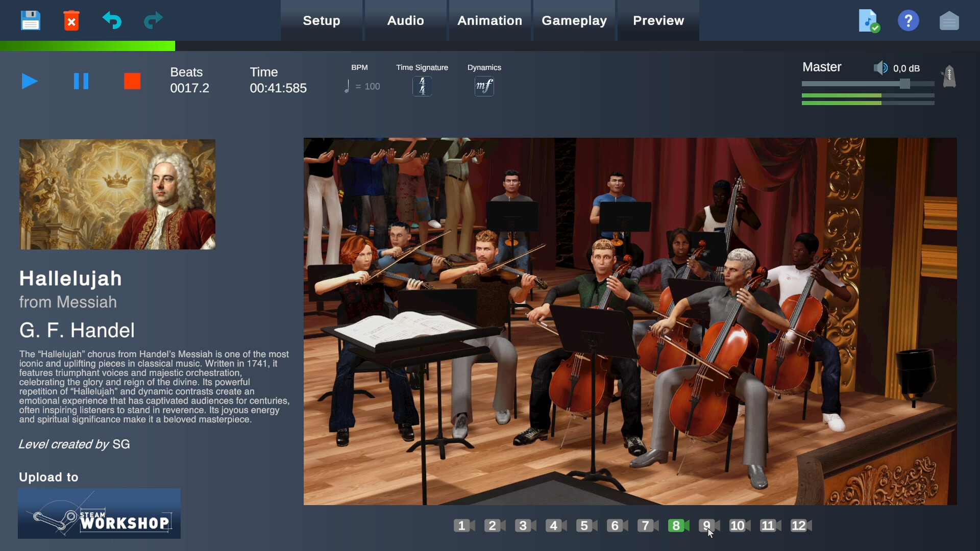
Task: Select the Undo arrow icon
Action: 112,20
